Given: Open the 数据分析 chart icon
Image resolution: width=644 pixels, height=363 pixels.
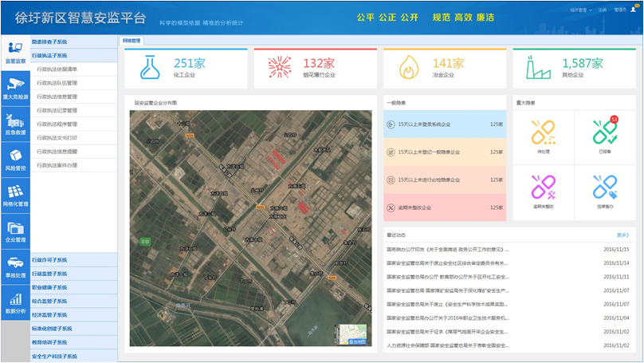Looking at the screenshot, I should click(15, 302).
